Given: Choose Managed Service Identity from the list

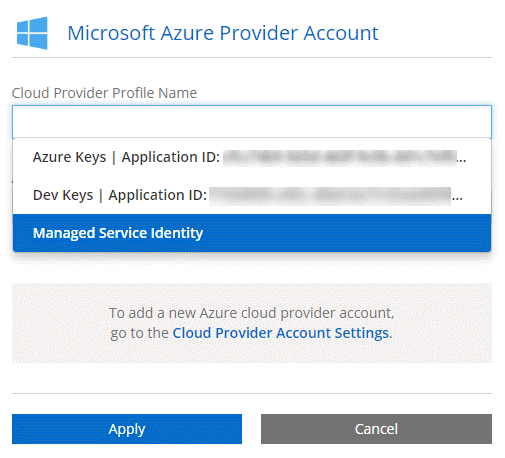Looking at the screenshot, I should (x=252, y=233).
